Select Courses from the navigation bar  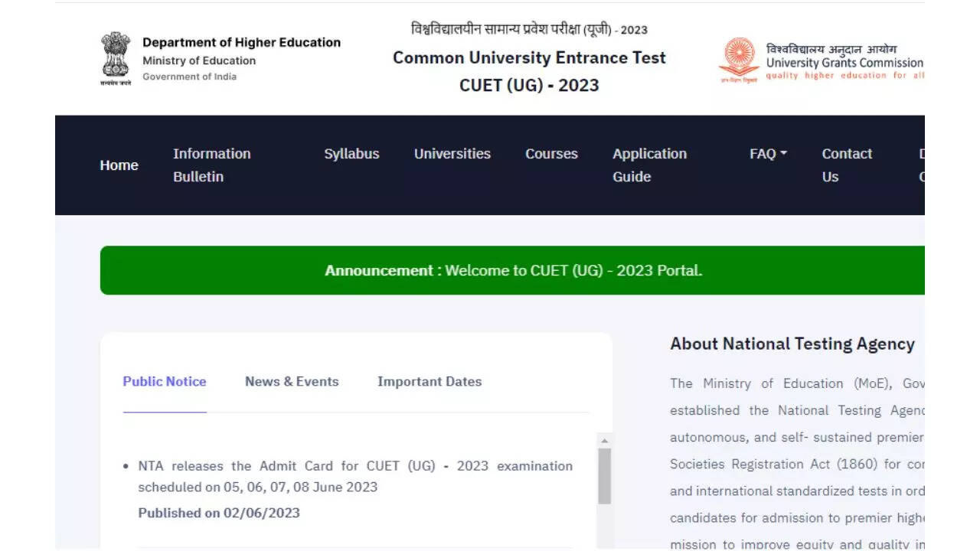(x=551, y=154)
